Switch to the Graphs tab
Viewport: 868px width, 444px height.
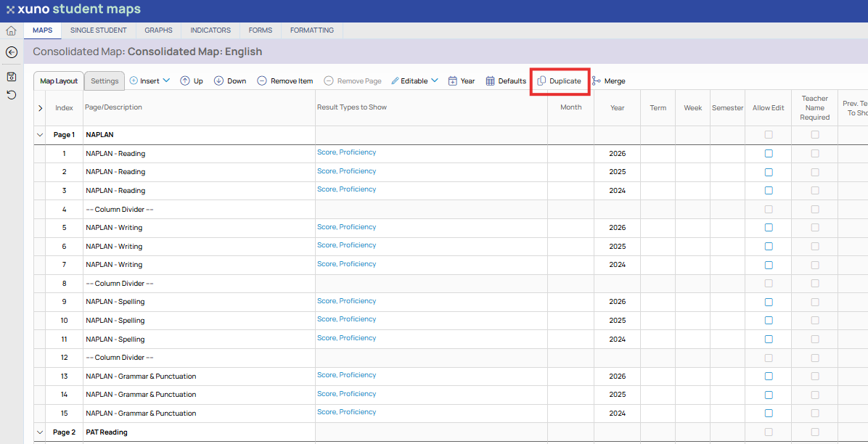[158, 30]
